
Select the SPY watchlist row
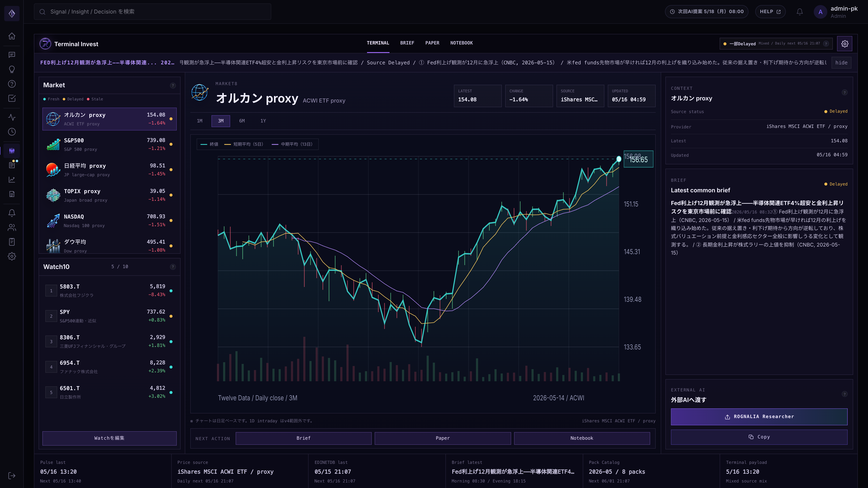click(x=109, y=316)
